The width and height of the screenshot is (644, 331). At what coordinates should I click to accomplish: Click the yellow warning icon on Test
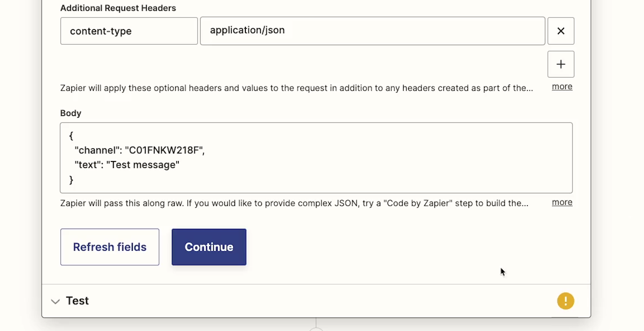[x=565, y=301]
